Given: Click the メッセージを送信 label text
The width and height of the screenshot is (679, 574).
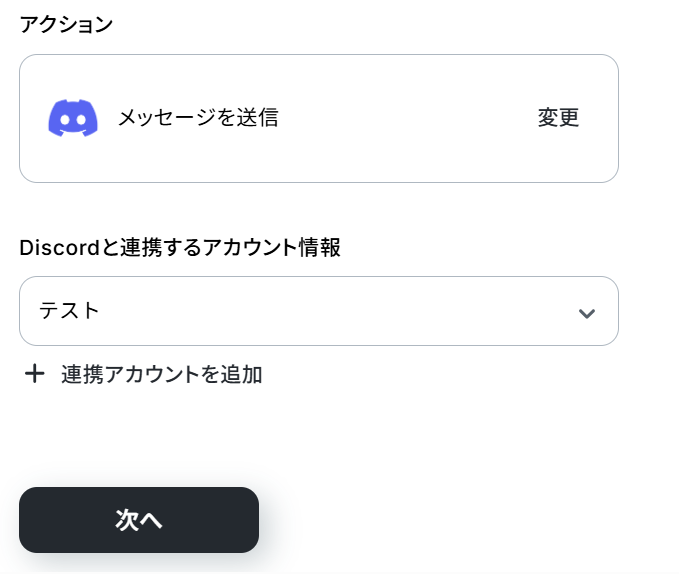Looking at the screenshot, I should (x=198, y=118).
